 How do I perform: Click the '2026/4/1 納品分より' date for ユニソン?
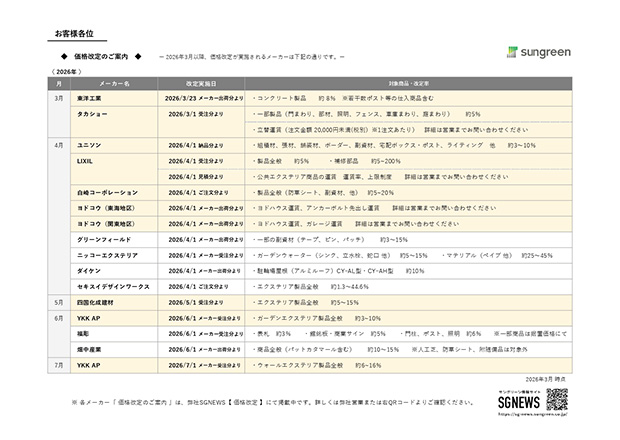pos(201,145)
